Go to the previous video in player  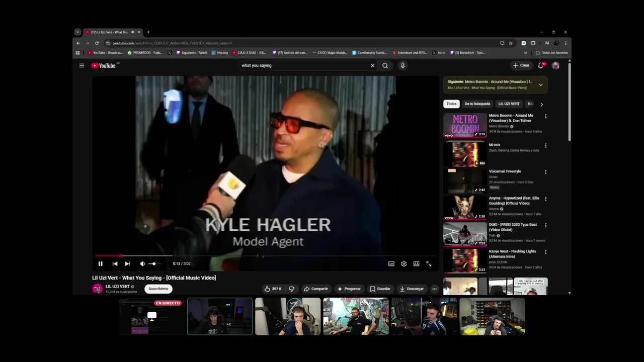[x=115, y=263]
